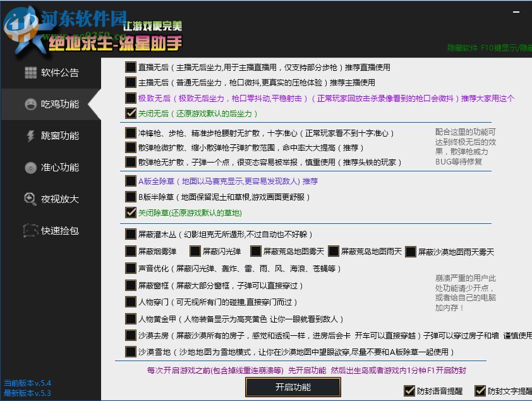The image size is (532, 401).
Task: Check the 极致无后 option
Action: [x=130, y=98]
